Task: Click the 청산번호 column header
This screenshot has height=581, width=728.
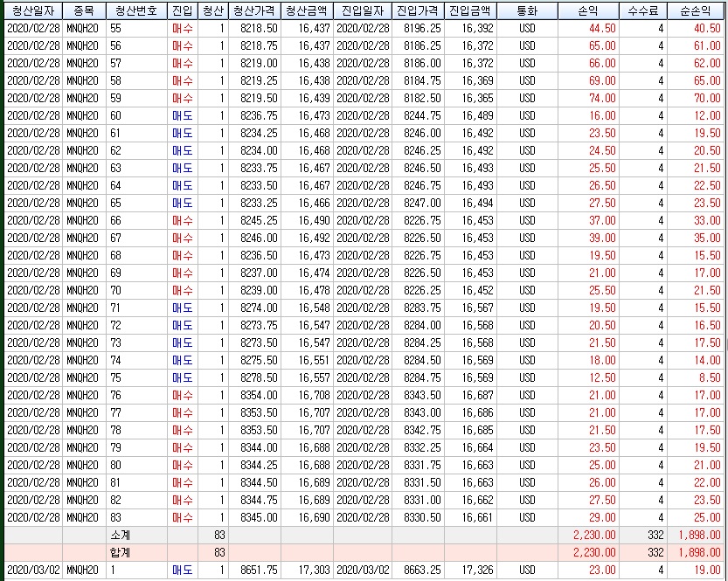Action: click(136, 10)
